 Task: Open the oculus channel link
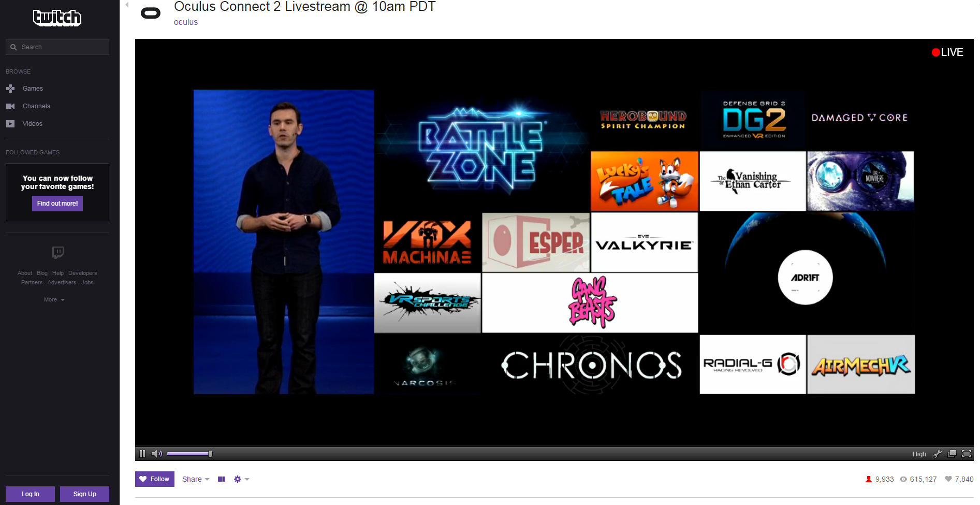[x=186, y=22]
